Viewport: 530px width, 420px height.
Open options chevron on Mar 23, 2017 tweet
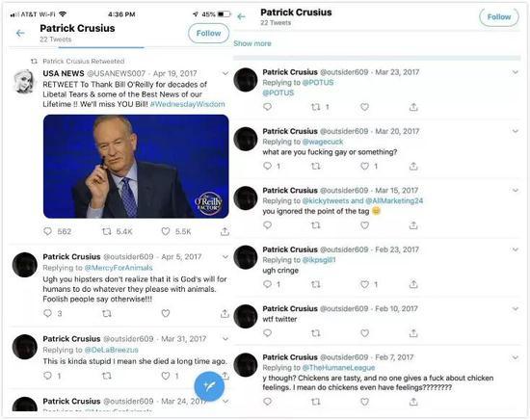click(x=516, y=72)
